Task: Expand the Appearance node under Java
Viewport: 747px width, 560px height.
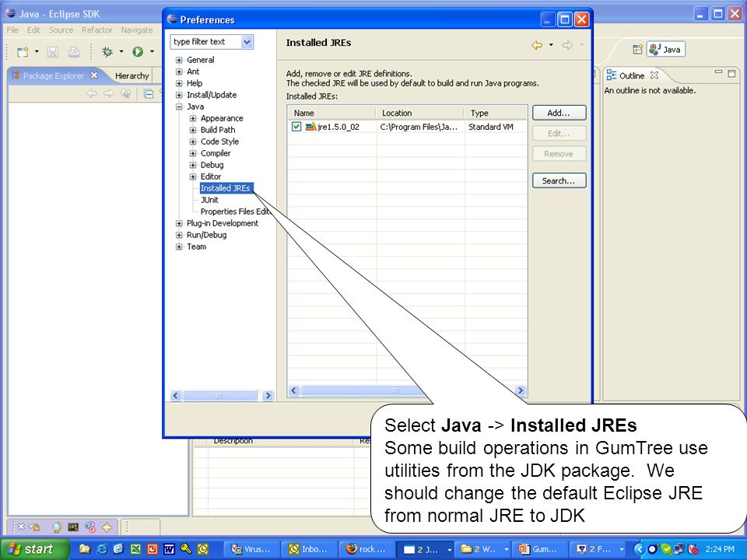Action: (193, 118)
